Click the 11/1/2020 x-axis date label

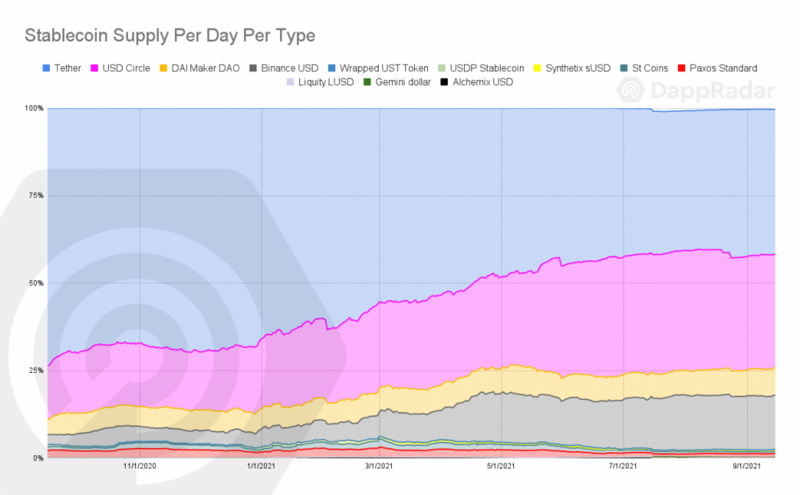[140, 467]
